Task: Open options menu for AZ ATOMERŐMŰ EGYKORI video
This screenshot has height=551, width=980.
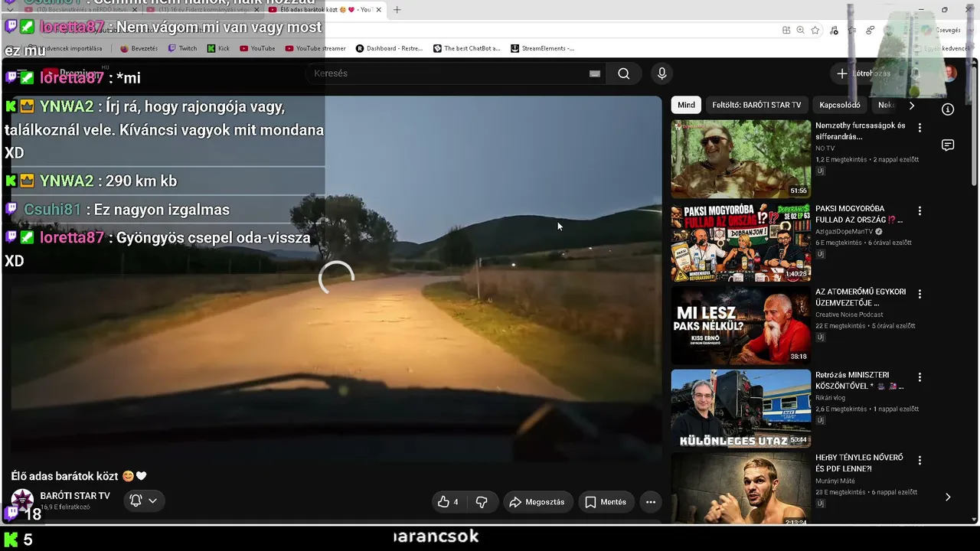Action: [x=920, y=294]
